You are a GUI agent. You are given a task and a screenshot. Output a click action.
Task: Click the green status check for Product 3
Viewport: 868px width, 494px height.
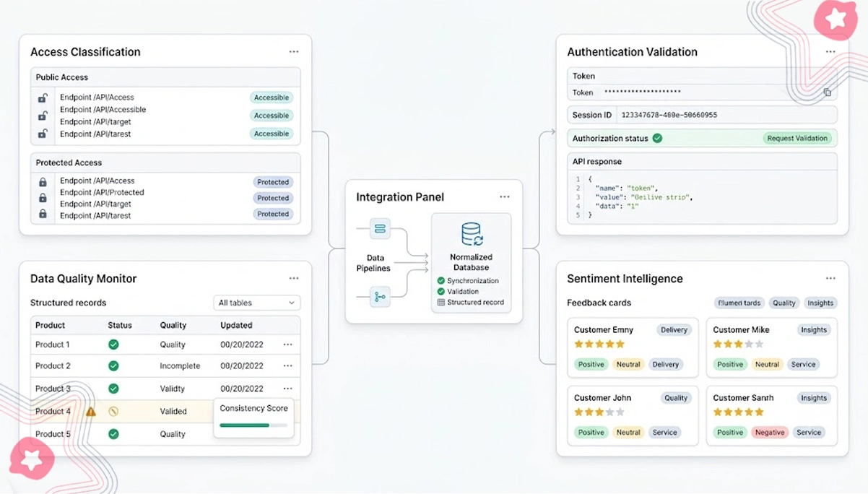point(113,389)
